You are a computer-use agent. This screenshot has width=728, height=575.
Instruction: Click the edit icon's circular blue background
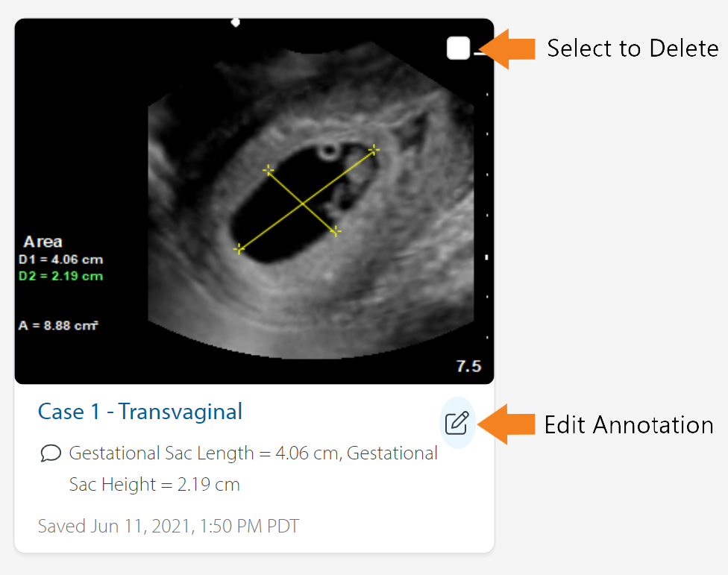456,424
